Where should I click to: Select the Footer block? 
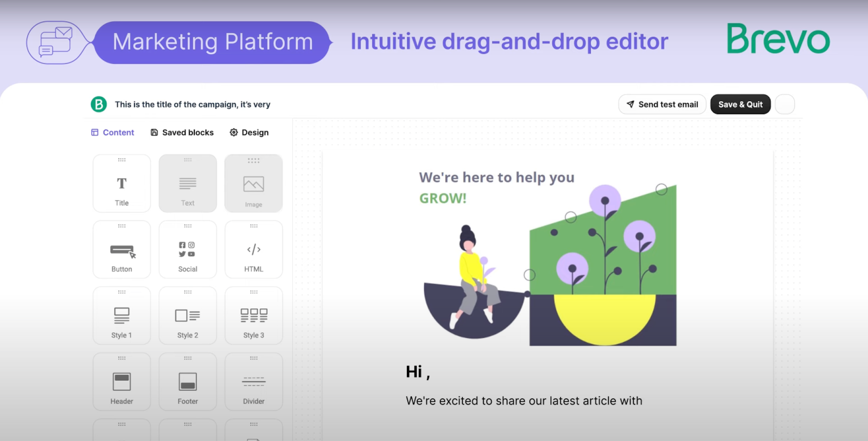pos(188,382)
